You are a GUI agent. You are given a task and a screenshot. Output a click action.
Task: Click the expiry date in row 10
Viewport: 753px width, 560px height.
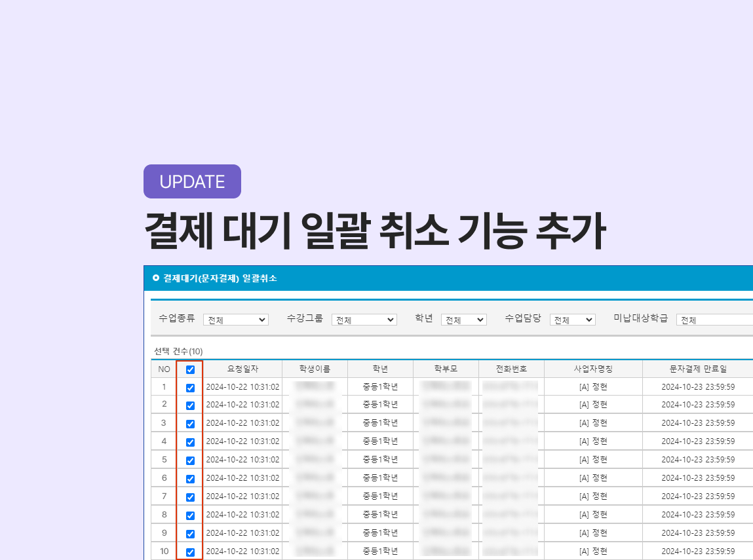[698, 551]
